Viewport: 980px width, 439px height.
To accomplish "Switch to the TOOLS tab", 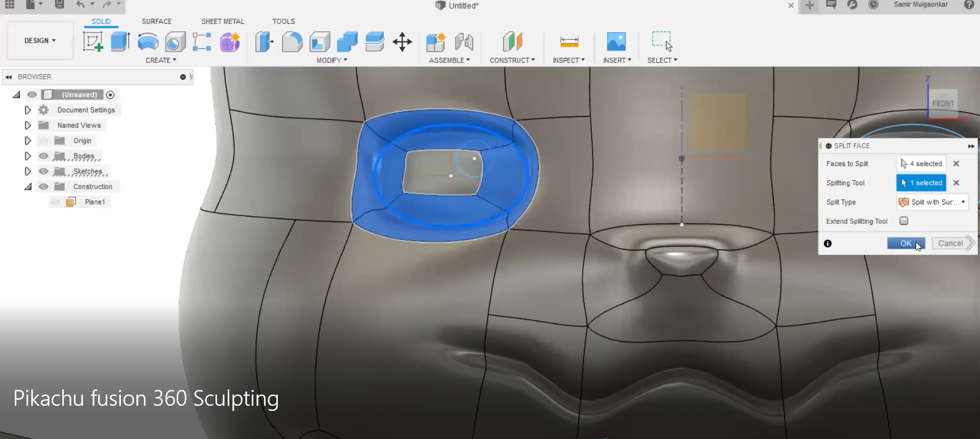I will (x=283, y=21).
